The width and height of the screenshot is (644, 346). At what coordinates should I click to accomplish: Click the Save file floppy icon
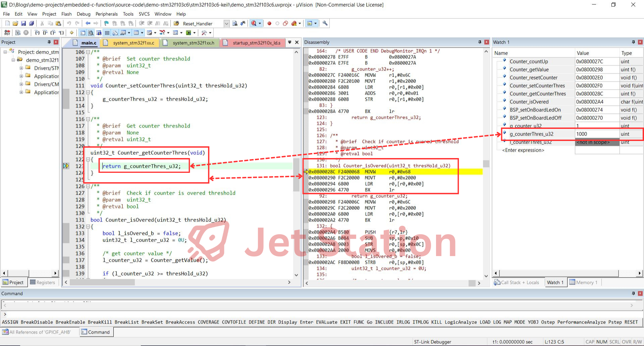click(23, 23)
